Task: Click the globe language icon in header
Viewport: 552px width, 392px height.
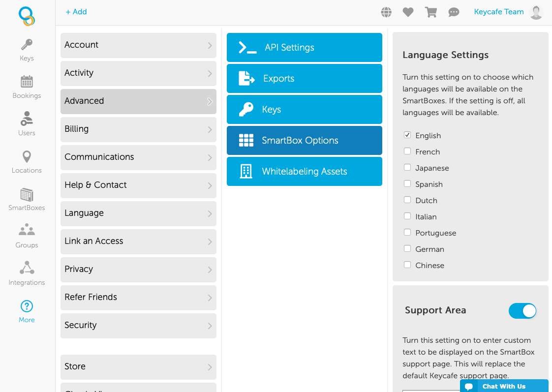Action: tap(386, 12)
